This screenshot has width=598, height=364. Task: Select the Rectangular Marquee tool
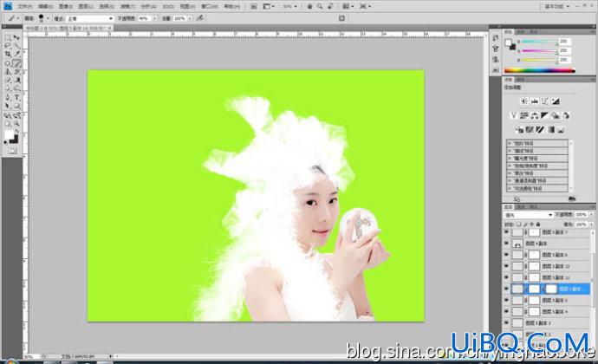[7, 37]
